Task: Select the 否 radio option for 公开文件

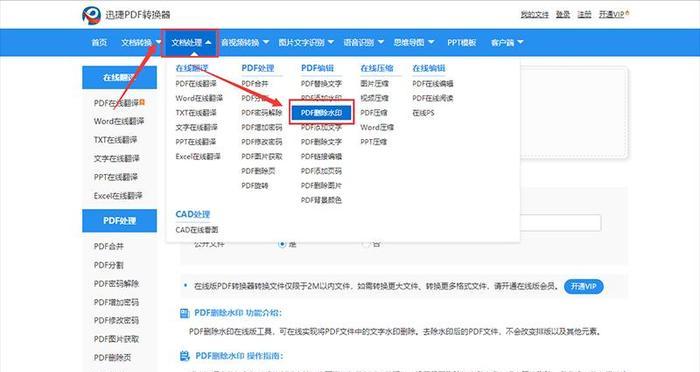Action: (366, 244)
